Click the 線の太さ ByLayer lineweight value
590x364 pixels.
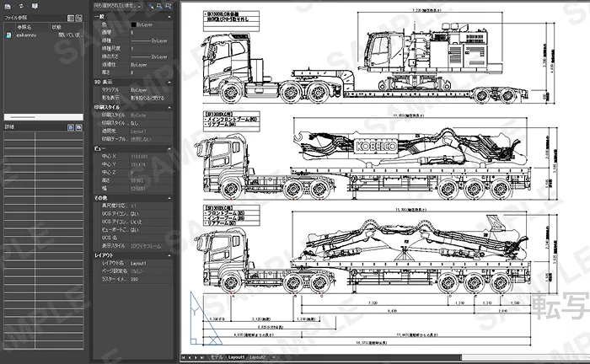[151, 56]
